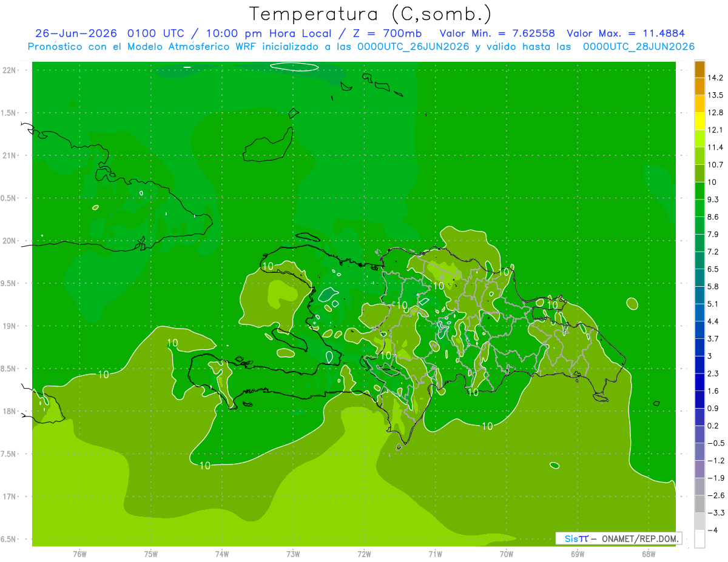Click the 69W longitude label

tap(578, 554)
